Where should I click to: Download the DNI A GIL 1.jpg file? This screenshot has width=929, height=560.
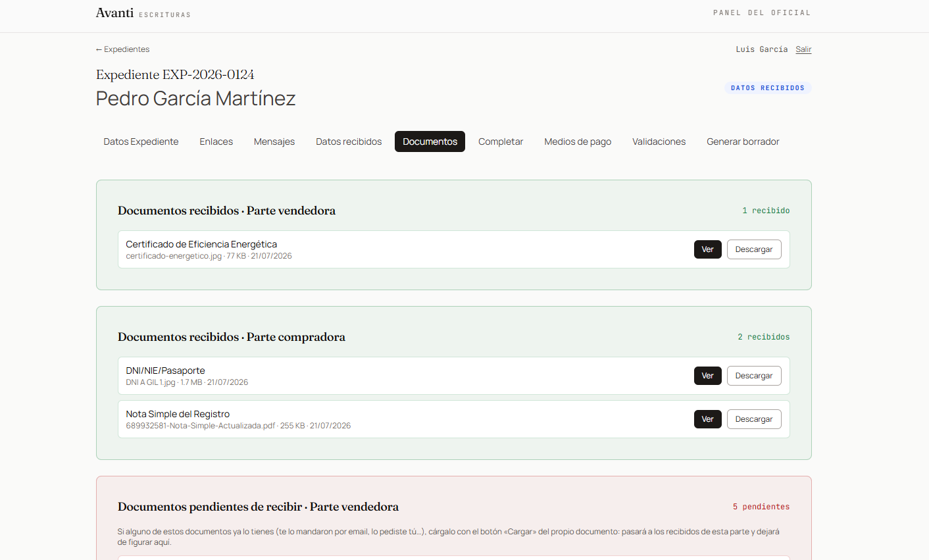(x=754, y=376)
